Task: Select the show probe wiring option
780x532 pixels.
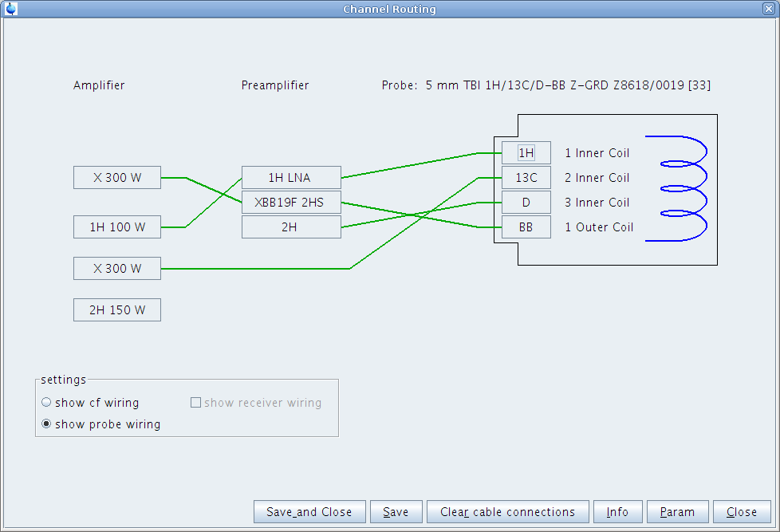Action: (x=46, y=424)
